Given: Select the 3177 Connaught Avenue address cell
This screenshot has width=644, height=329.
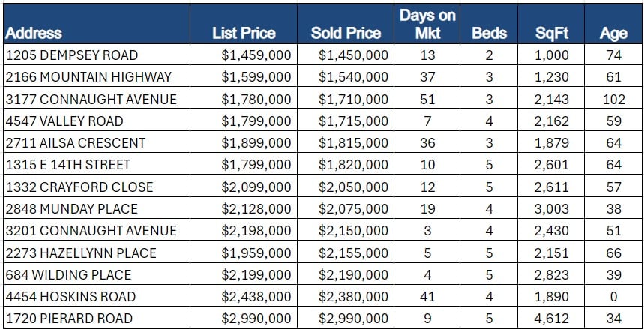Looking at the screenshot, I should pyautogui.click(x=91, y=99).
